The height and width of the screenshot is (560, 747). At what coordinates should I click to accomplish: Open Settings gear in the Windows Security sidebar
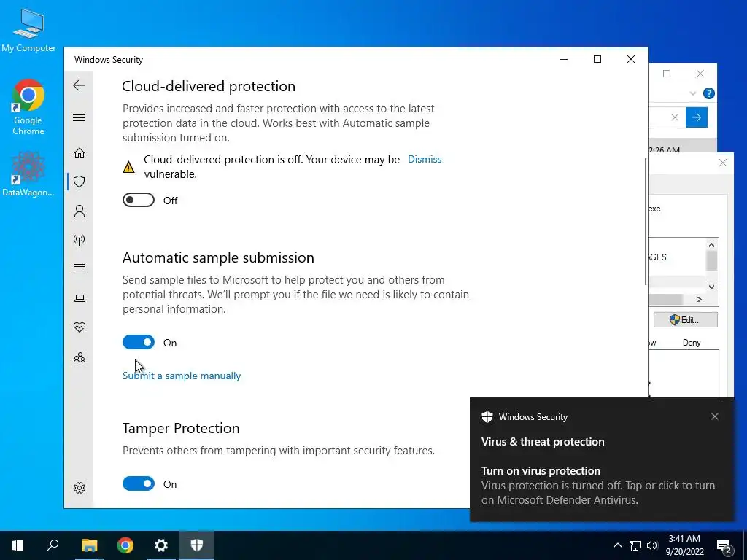click(x=79, y=488)
